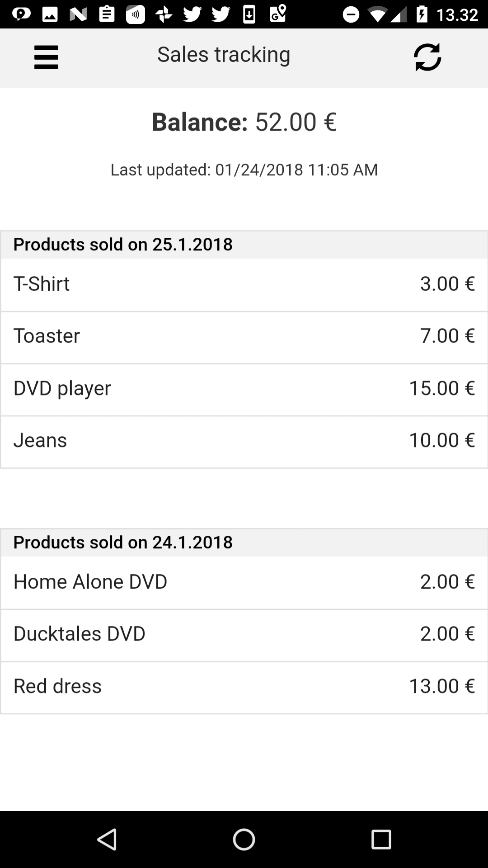Tap the do-not-disturb status icon
The width and height of the screenshot is (488, 868).
click(351, 14)
